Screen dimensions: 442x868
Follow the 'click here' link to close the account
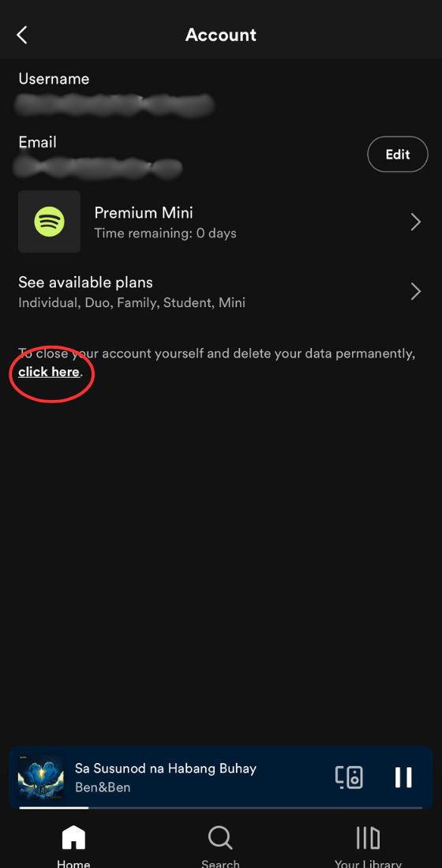tap(49, 372)
